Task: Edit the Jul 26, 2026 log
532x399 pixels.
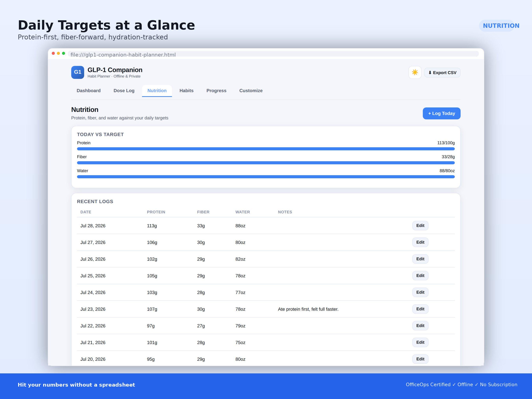Action: [x=420, y=259]
